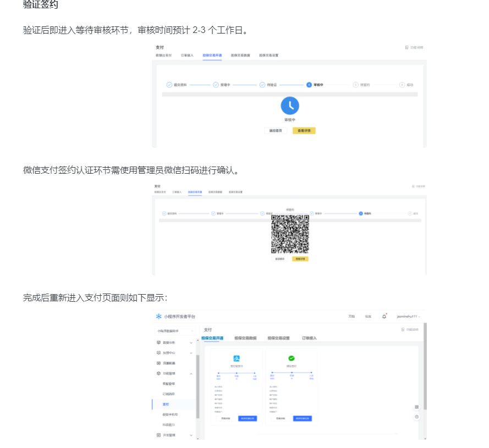
Task: Click the 反馈中心 sidebar icon
Action: pos(158,353)
